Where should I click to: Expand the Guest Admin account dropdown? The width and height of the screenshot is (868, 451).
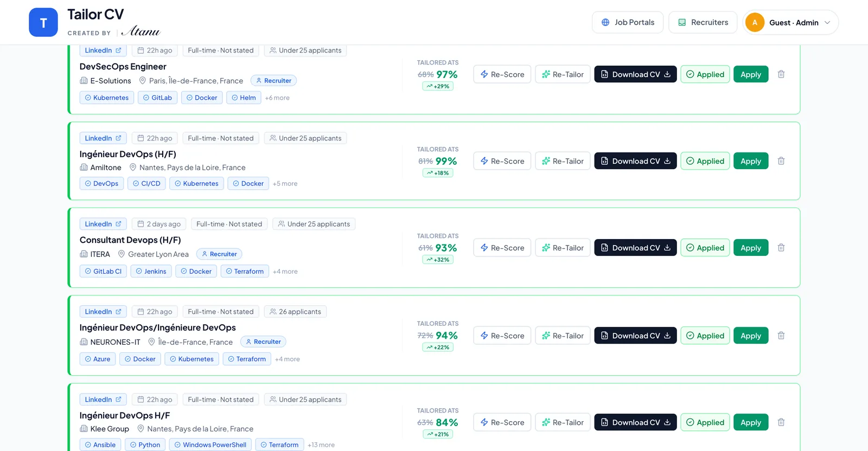point(790,22)
